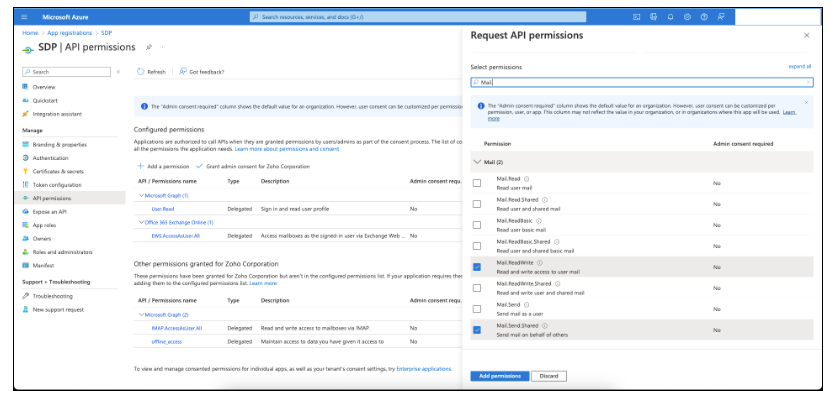Collapse the left sidebar with chevron
The image size is (837, 400).
pos(118,72)
